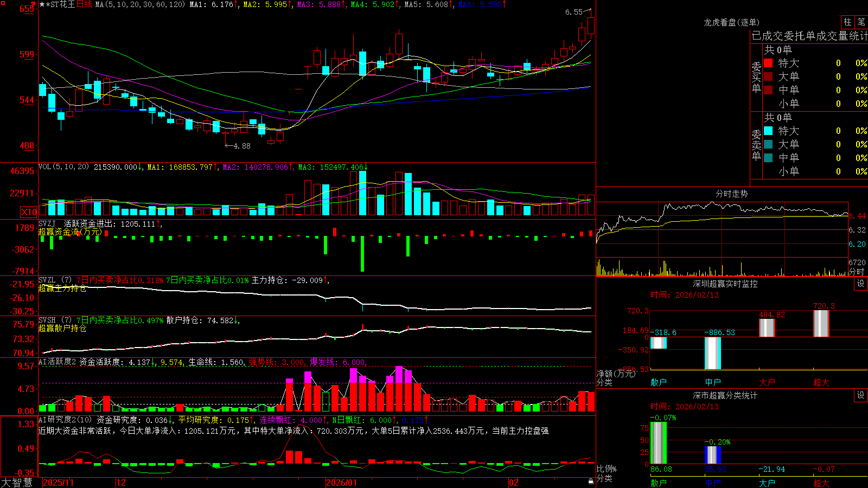Switch Dragon-Tiger panel to 柱 bar view
This screenshot has height=488, width=868.
[847, 22]
